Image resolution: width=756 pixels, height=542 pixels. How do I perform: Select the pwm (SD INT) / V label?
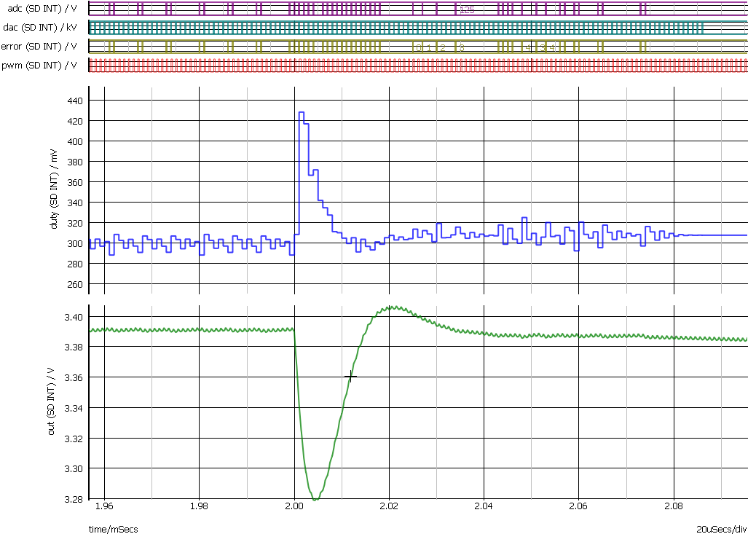(40, 66)
